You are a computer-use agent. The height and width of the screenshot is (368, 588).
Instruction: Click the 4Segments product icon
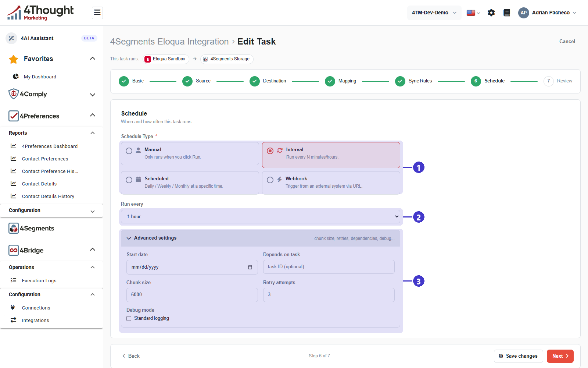[14, 228]
